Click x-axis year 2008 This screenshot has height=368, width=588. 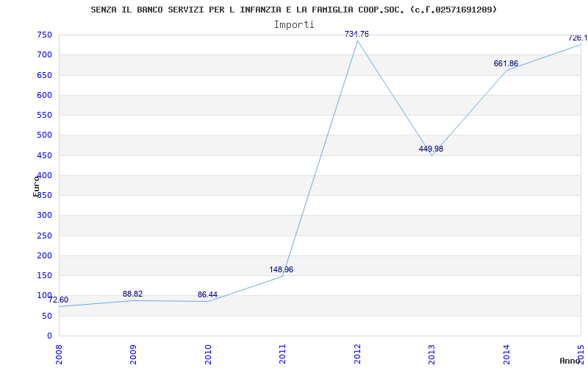tap(60, 354)
